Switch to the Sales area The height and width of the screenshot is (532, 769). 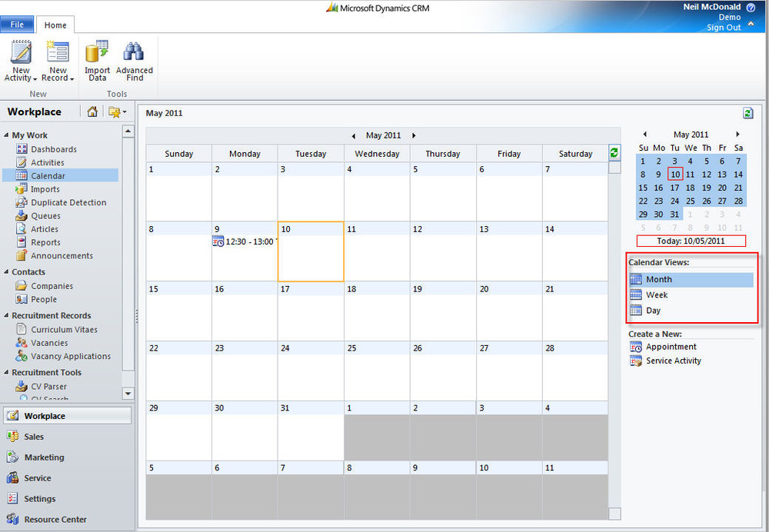[34, 437]
